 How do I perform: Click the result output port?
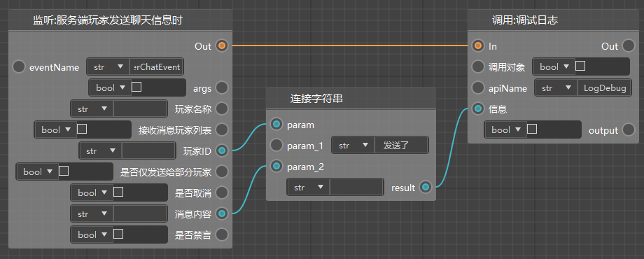pyautogui.click(x=426, y=188)
